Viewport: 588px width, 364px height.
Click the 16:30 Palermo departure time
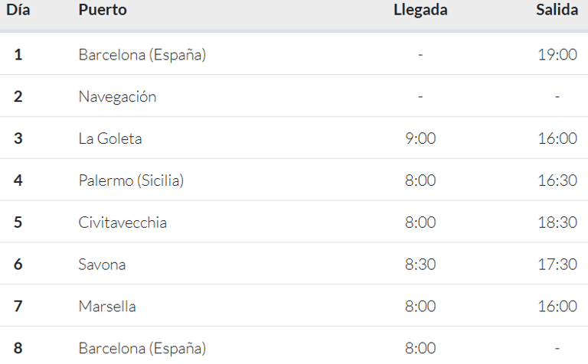point(557,180)
